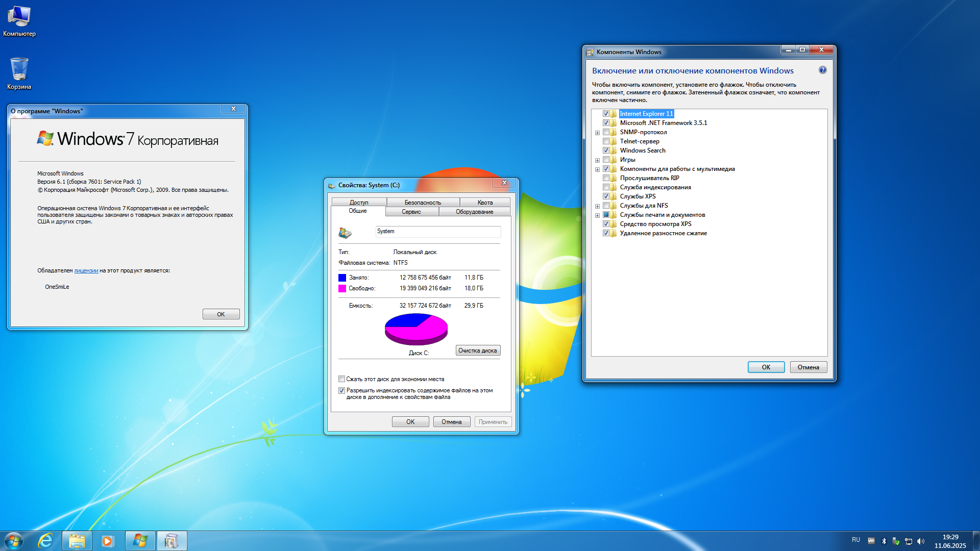Click the magenta Свободно color swatch
Image resolution: width=980 pixels, height=551 pixels.
tap(342, 288)
